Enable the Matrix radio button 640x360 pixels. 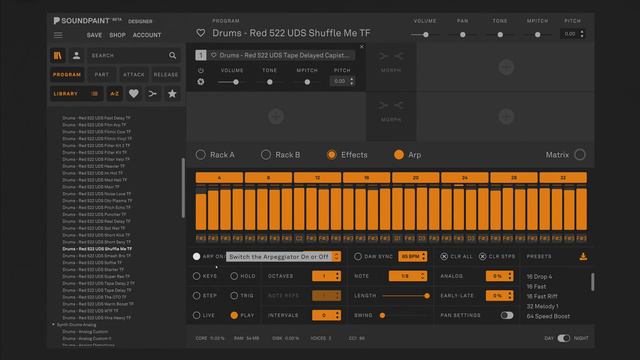pyautogui.click(x=580, y=155)
